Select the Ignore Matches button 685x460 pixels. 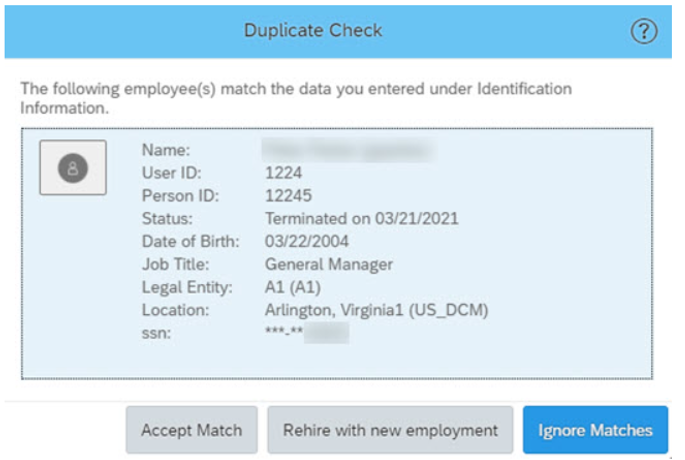pos(595,430)
